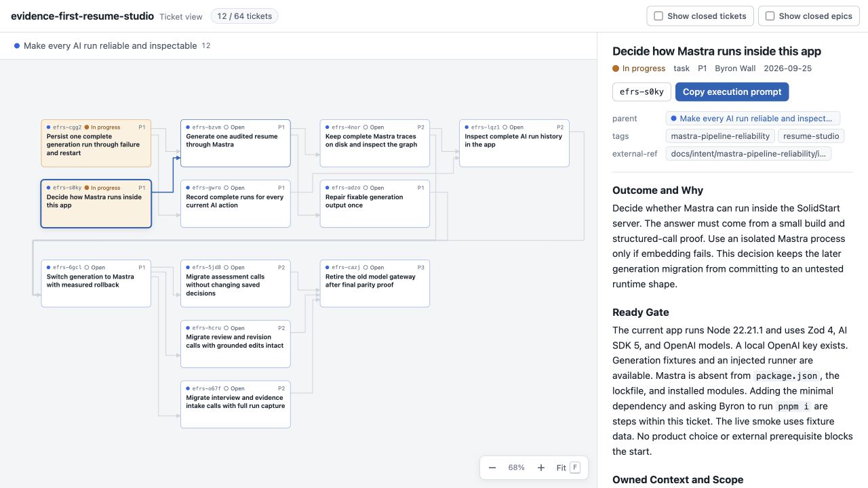The image size is (868, 488).
Task: Open card 'Switch generation to Mastra with measured rollback'
Action: tap(96, 283)
